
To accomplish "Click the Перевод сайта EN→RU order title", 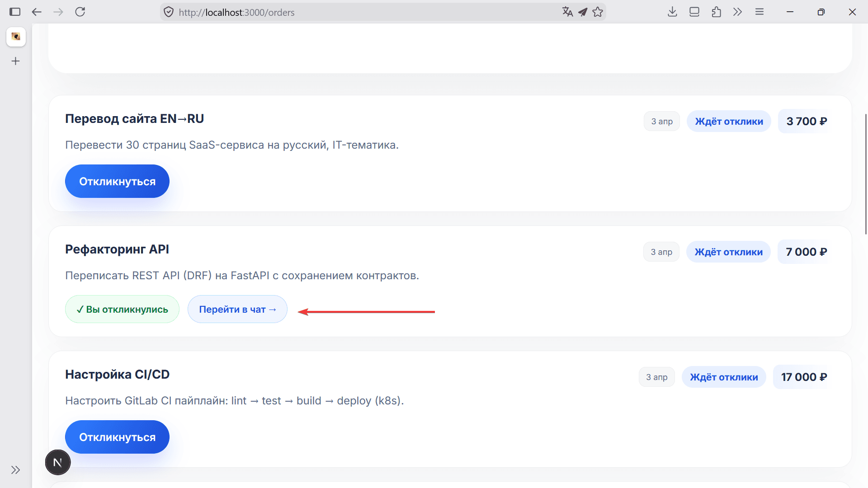I will 134,118.
